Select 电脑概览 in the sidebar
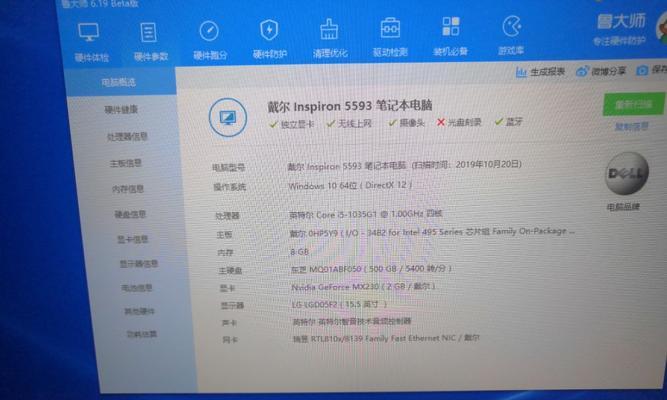 pyautogui.click(x=118, y=82)
